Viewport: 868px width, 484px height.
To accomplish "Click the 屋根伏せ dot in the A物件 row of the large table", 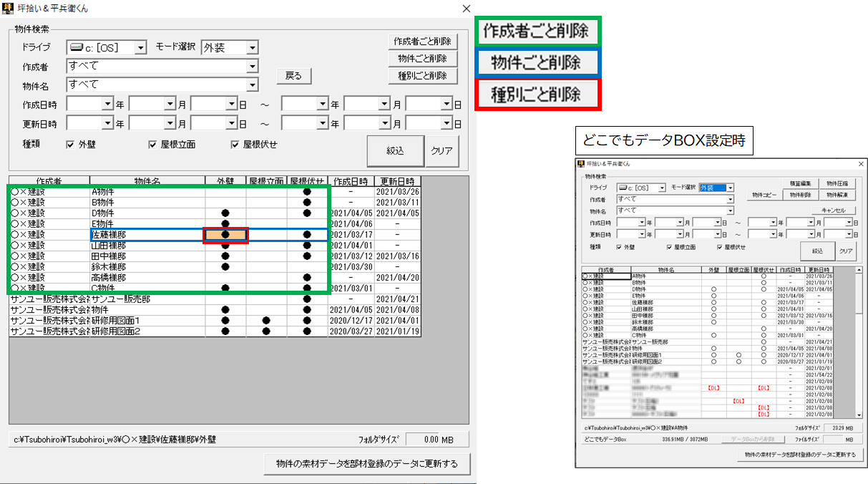I will (307, 192).
